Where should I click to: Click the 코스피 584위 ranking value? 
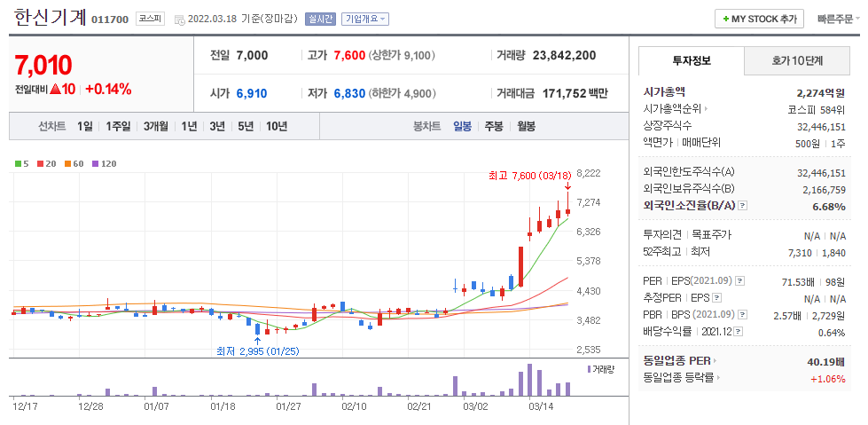click(817, 109)
